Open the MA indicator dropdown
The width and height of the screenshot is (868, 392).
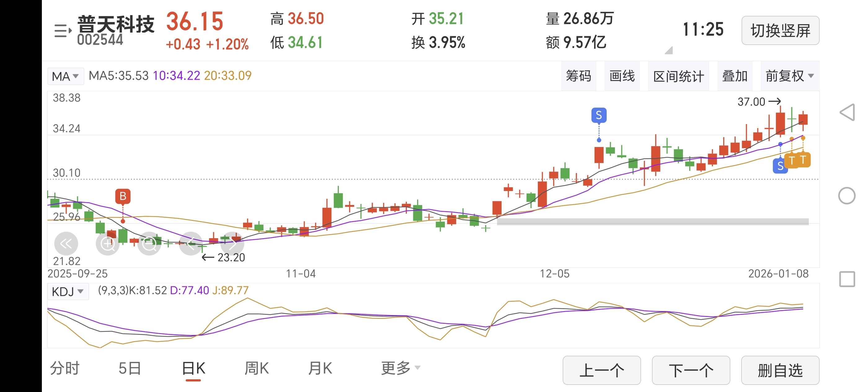(x=65, y=76)
